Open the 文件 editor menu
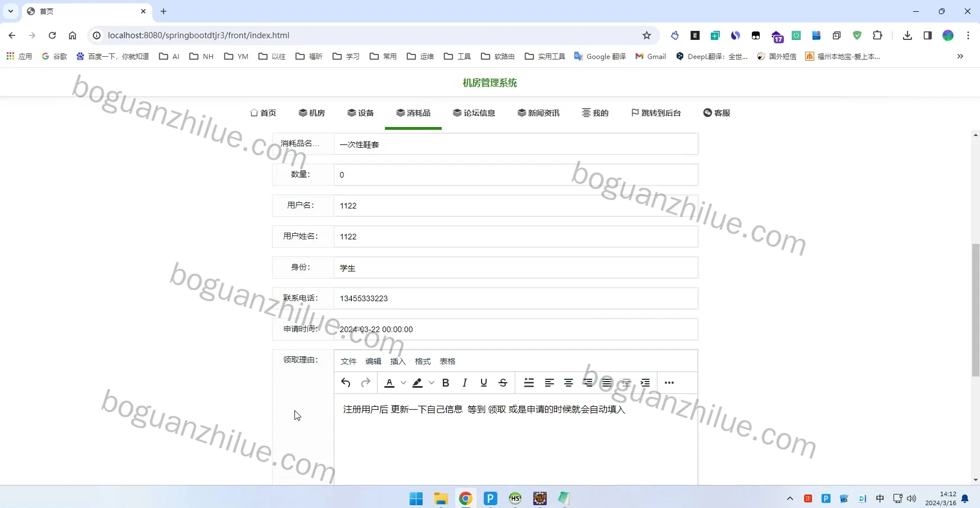The image size is (980, 508). tap(348, 361)
